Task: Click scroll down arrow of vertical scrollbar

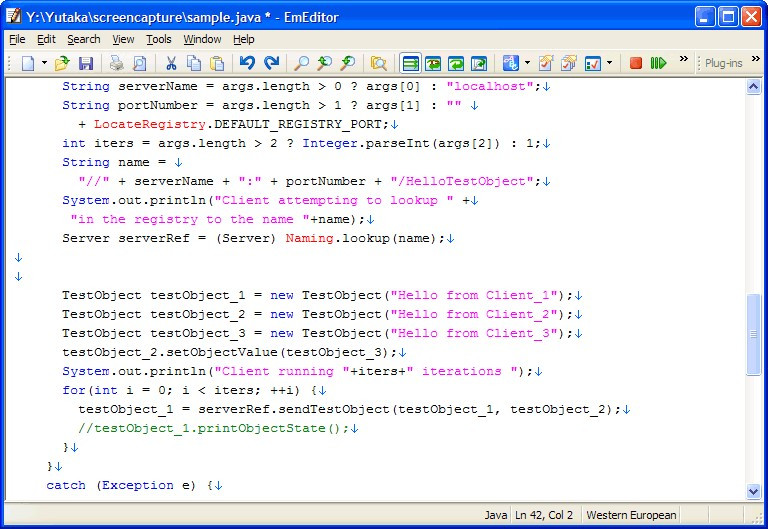Action: click(753, 491)
